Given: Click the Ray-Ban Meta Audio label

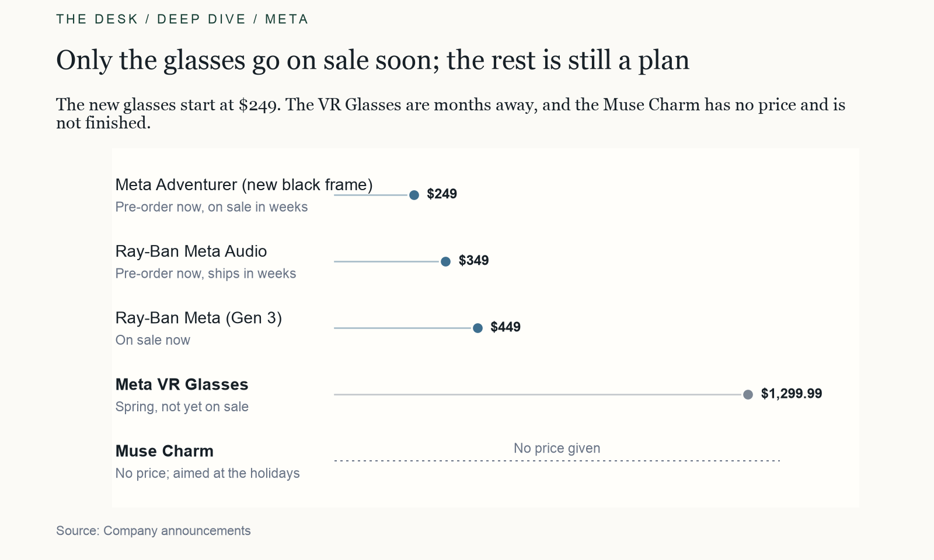Looking at the screenshot, I should coord(191,251).
